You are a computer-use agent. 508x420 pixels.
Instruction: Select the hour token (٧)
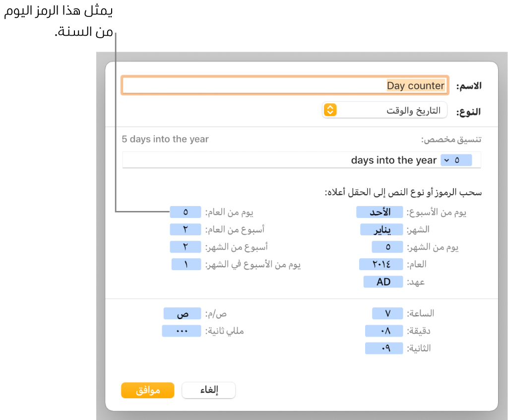387,314
